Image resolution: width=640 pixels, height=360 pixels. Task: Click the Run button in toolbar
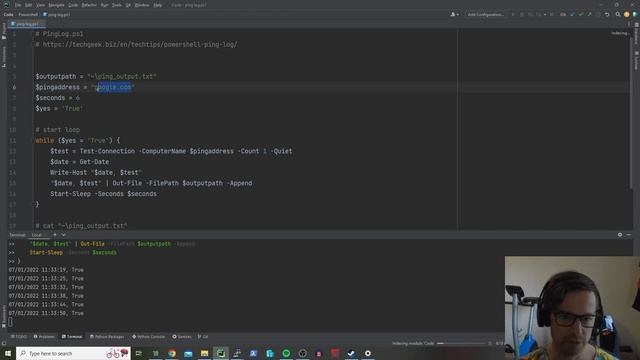point(513,15)
